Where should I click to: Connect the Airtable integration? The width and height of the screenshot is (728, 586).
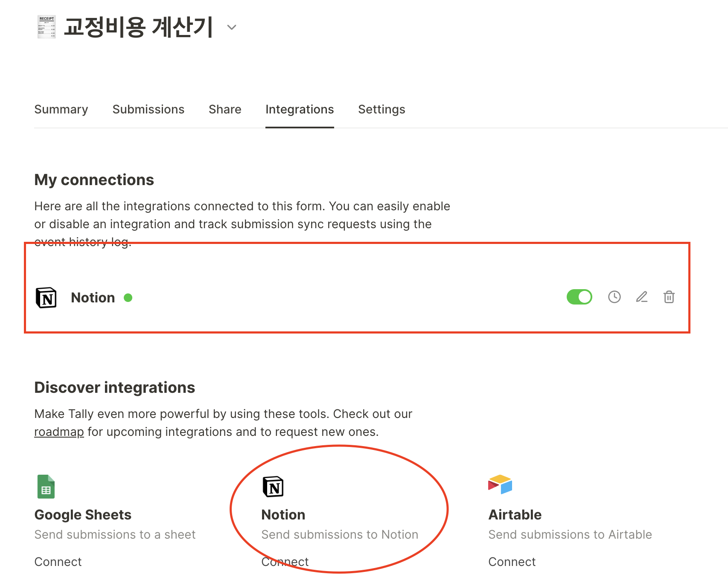pos(512,562)
